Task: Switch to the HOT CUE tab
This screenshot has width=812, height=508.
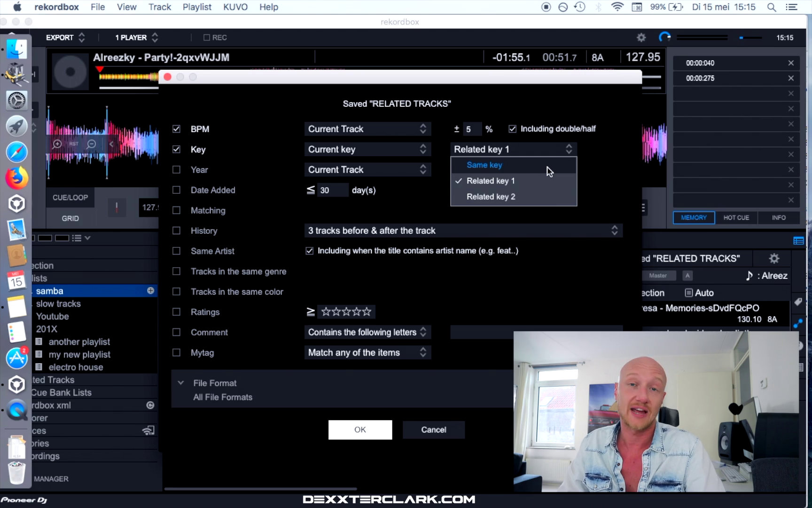Action: (x=736, y=218)
